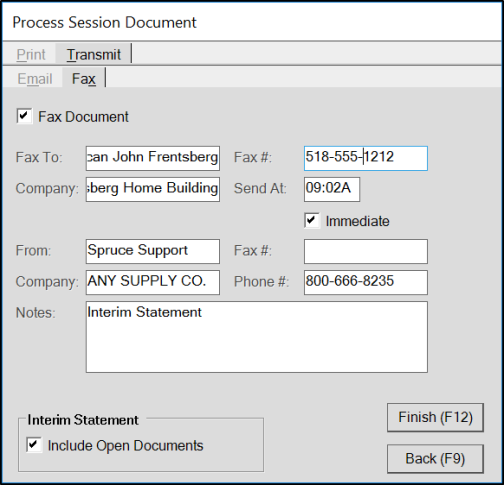504x485 pixels.
Task: Click the Finish (F12) button
Action: point(435,417)
